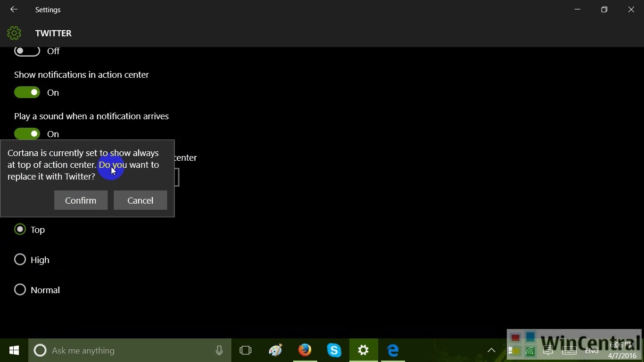Disable Play a sound when notification arrives

(x=27, y=134)
